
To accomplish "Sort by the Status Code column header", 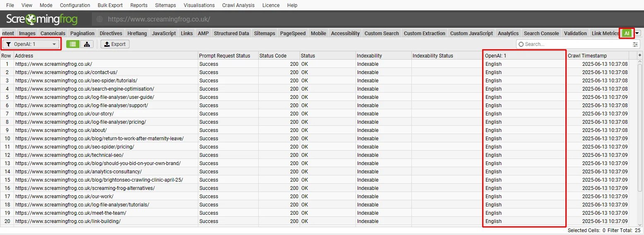I will click(x=279, y=55).
